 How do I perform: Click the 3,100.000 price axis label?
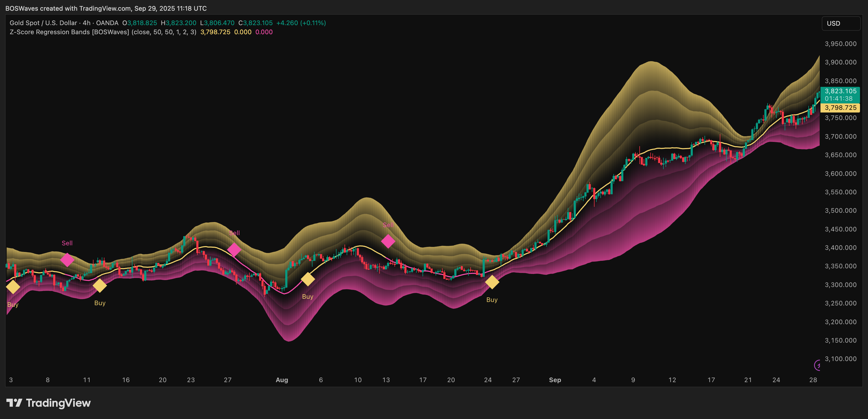pyautogui.click(x=840, y=359)
